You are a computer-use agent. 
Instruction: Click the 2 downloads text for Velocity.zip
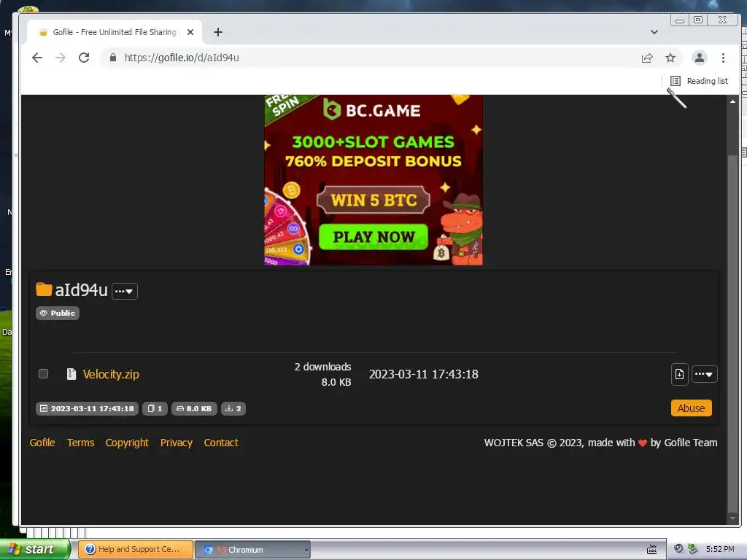pyautogui.click(x=322, y=367)
